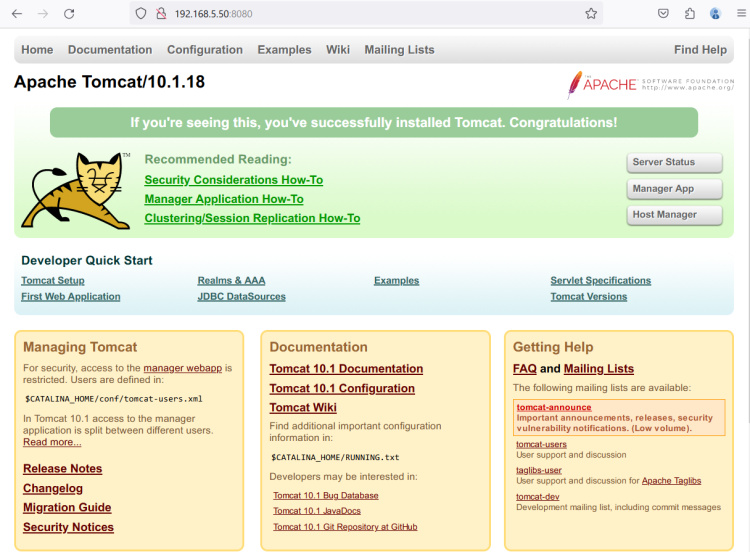Screen dimensions: 750x552
Task: Bookmark this page with the star icon
Action: coord(591,14)
